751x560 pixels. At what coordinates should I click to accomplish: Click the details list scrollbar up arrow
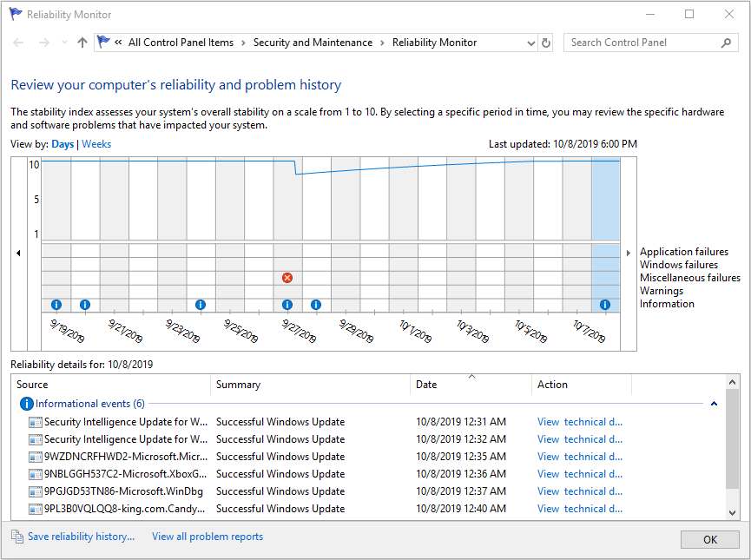[732, 382]
